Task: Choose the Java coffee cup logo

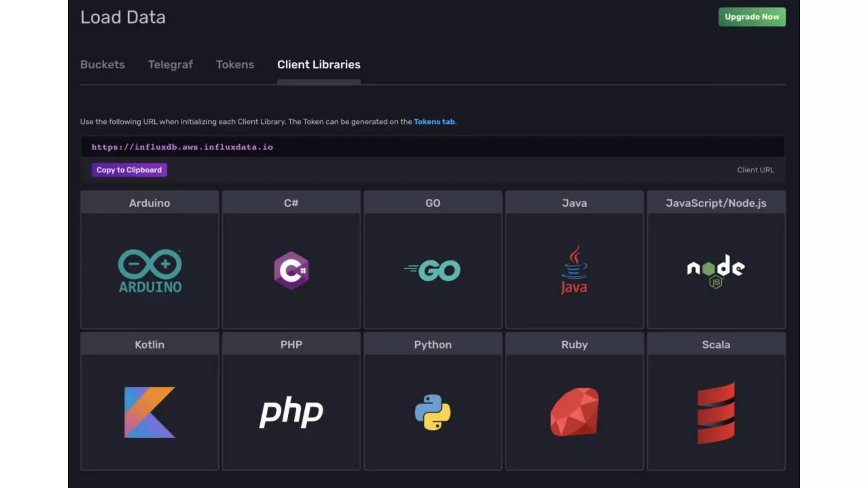Action: point(574,270)
